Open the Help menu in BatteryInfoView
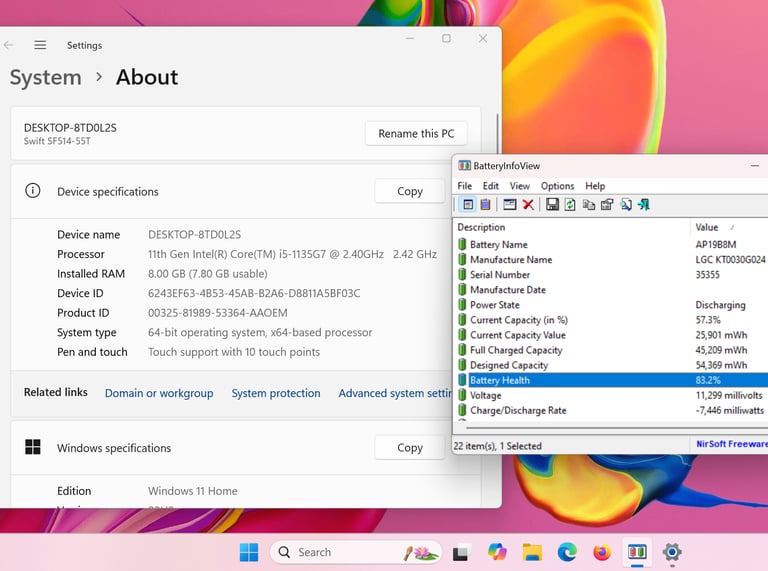 pos(595,186)
